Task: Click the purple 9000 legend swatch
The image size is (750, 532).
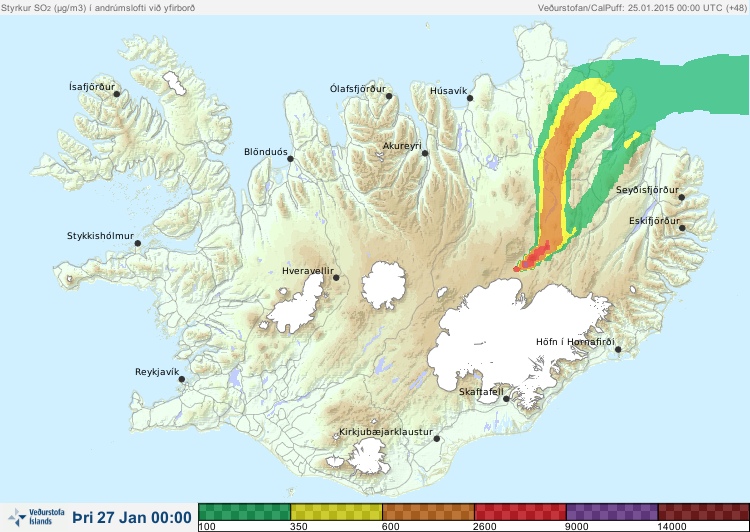Action: (x=612, y=512)
